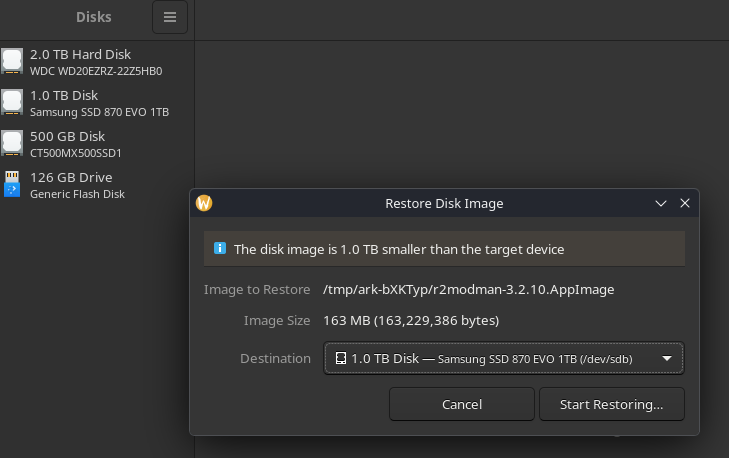Click the Restore Disk Image title text
The width and height of the screenshot is (729, 458).
(x=444, y=204)
